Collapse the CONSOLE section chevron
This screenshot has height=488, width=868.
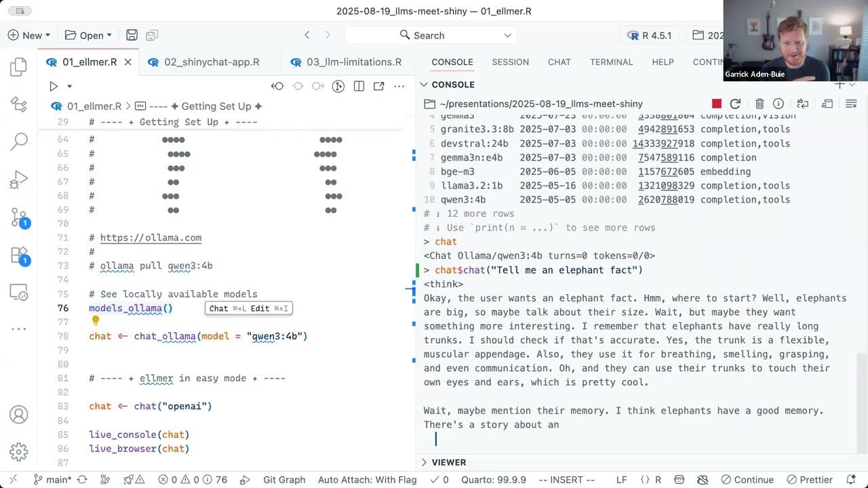[x=424, y=84]
